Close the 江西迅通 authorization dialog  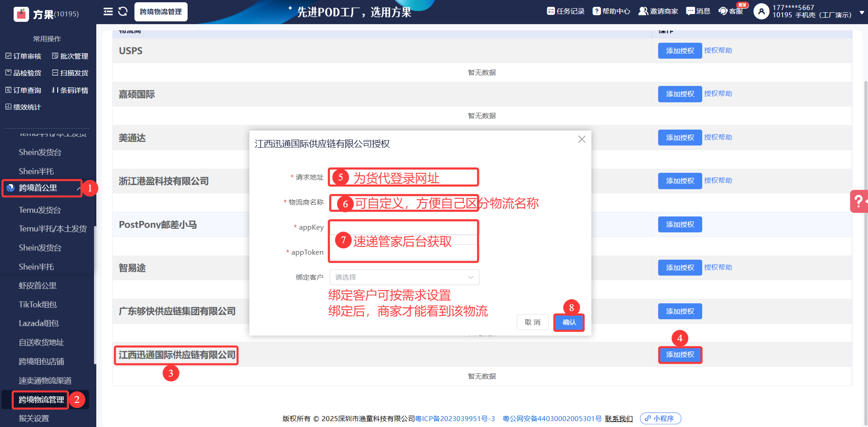point(582,139)
